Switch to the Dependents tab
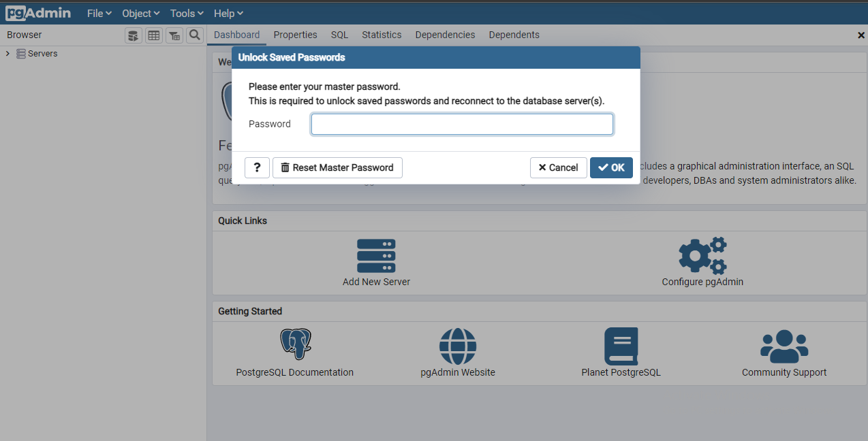Image resolution: width=868 pixels, height=441 pixels. tap(514, 35)
